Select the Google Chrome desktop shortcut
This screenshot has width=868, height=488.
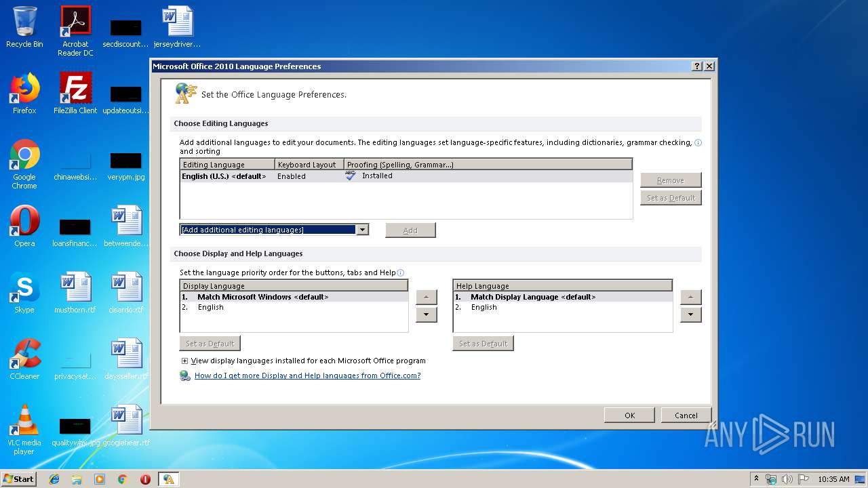coord(24,164)
